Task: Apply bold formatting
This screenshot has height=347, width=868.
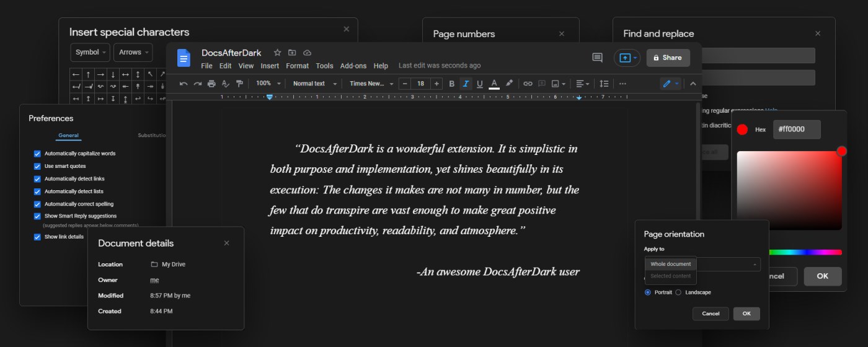Action: tap(451, 84)
